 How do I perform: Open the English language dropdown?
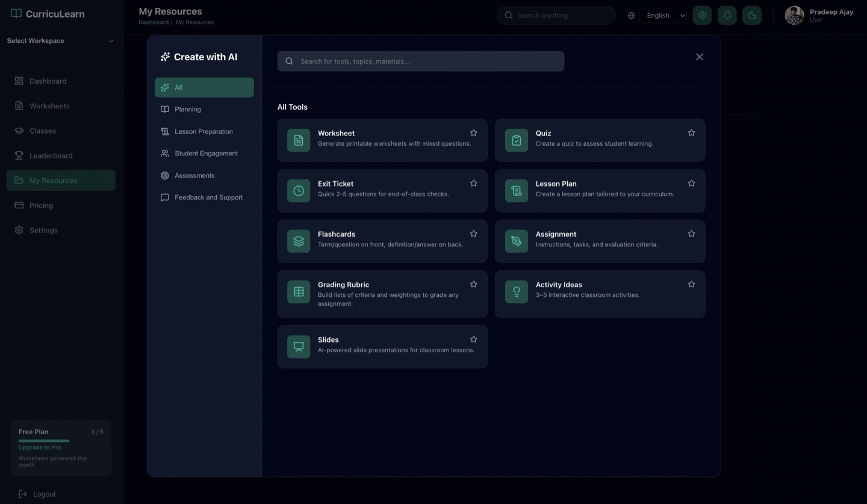click(x=663, y=16)
